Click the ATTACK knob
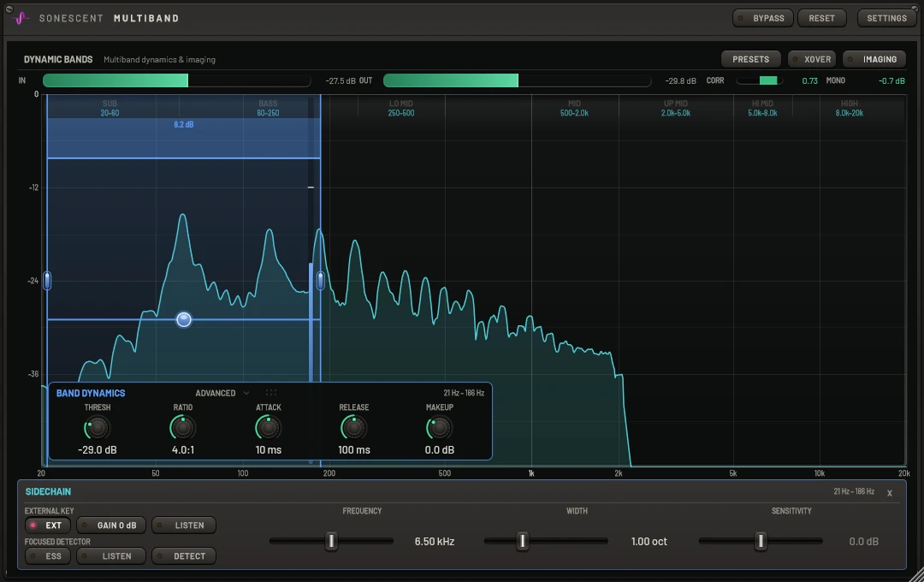 [268, 427]
